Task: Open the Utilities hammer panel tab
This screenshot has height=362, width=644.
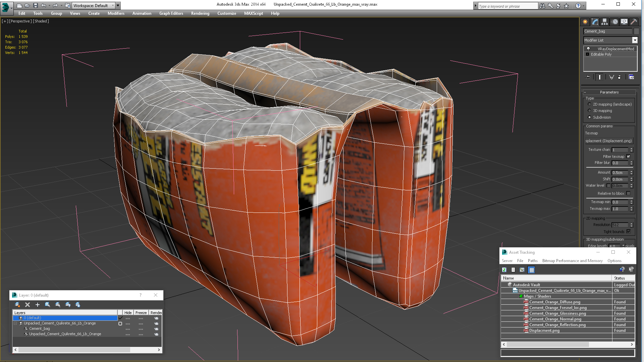Action: point(634,22)
